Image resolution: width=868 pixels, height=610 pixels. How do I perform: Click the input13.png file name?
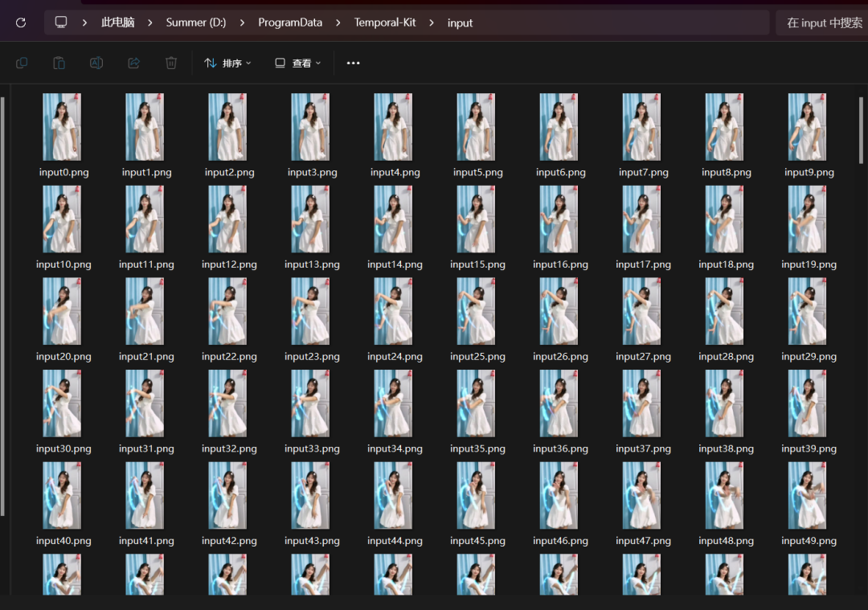(x=312, y=264)
